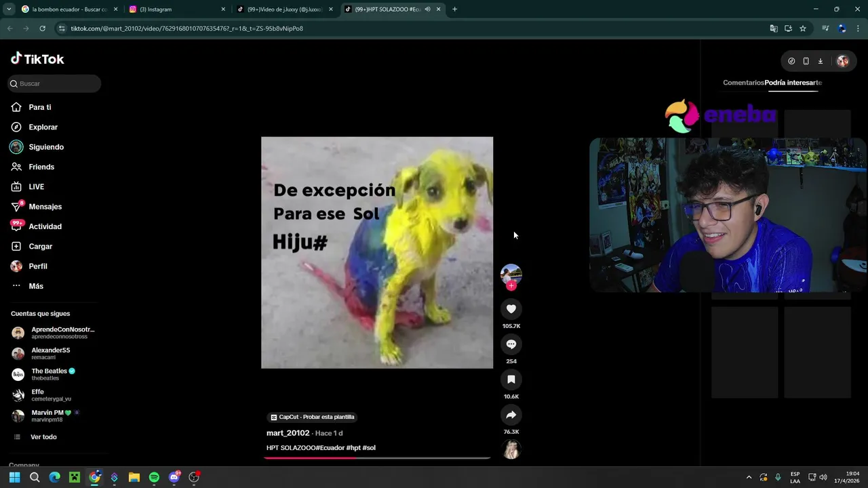Screen dimensions: 868x488
Task: Open Windows taskbar search
Action: [35, 477]
